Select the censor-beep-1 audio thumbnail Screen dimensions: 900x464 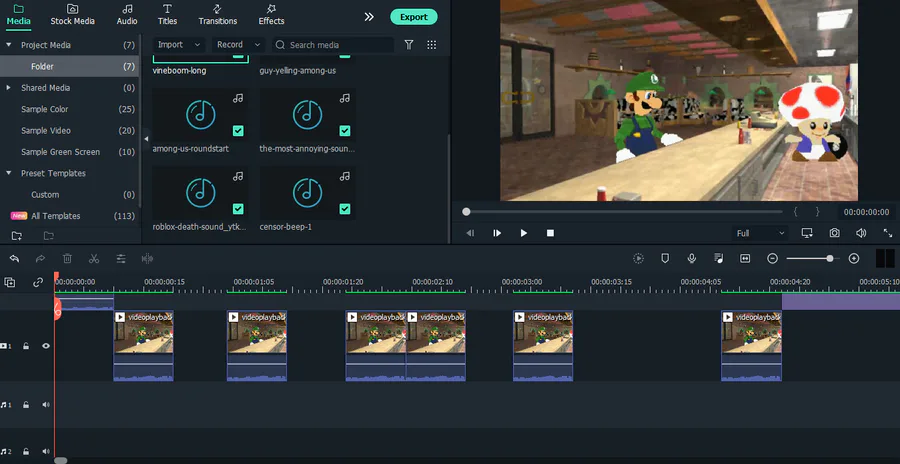coord(308,193)
